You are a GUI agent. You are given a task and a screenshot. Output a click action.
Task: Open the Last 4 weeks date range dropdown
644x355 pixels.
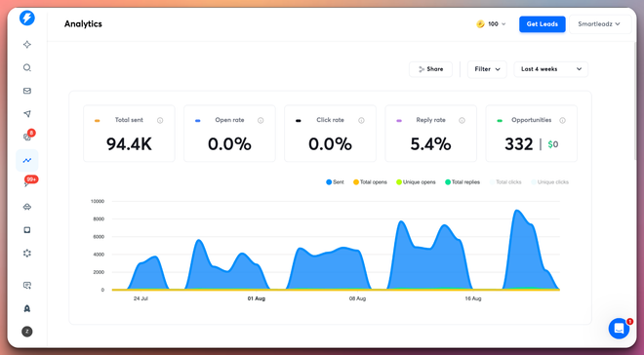(550, 69)
